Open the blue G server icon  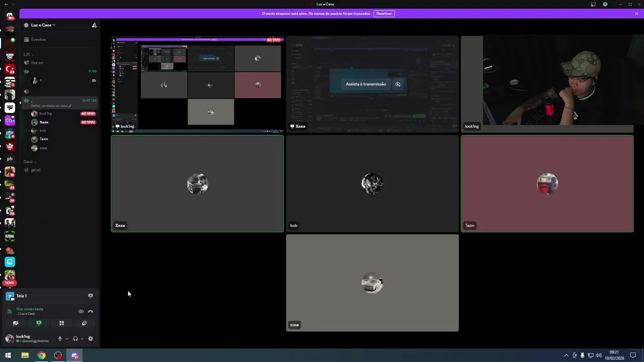point(10,262)
